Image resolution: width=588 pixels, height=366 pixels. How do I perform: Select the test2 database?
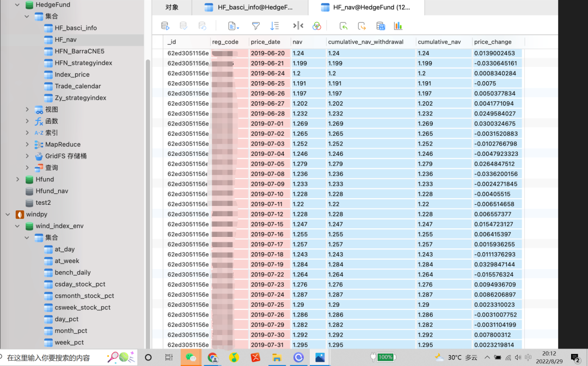tap(43, 203)
